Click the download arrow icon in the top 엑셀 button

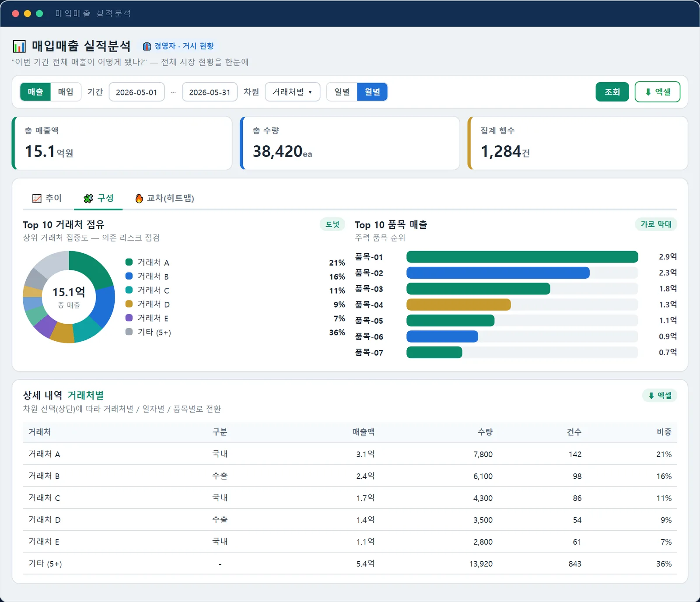(x=648, y=92)
